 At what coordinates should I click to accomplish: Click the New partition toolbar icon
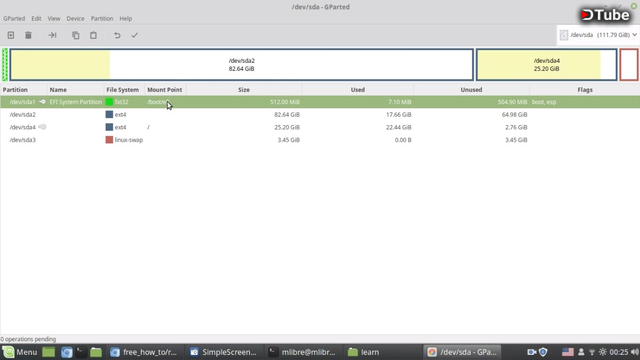point(11,35)
